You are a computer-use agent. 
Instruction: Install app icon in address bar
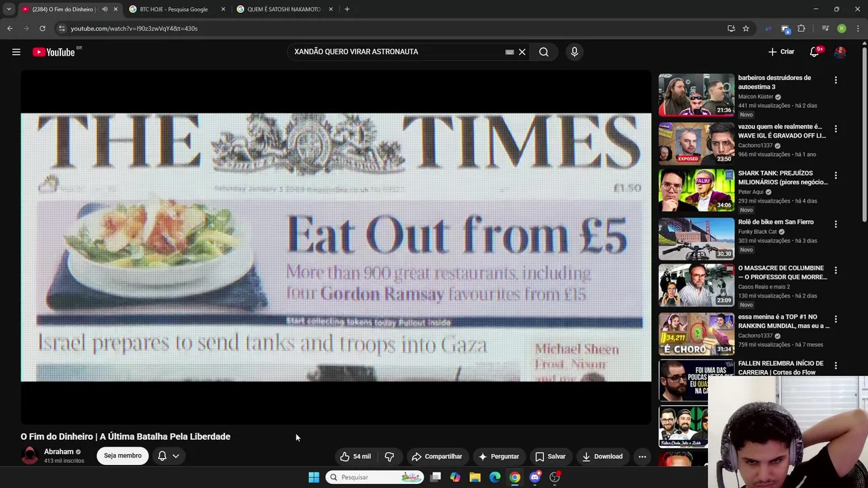pyautogui.click(x=731, y=28)
